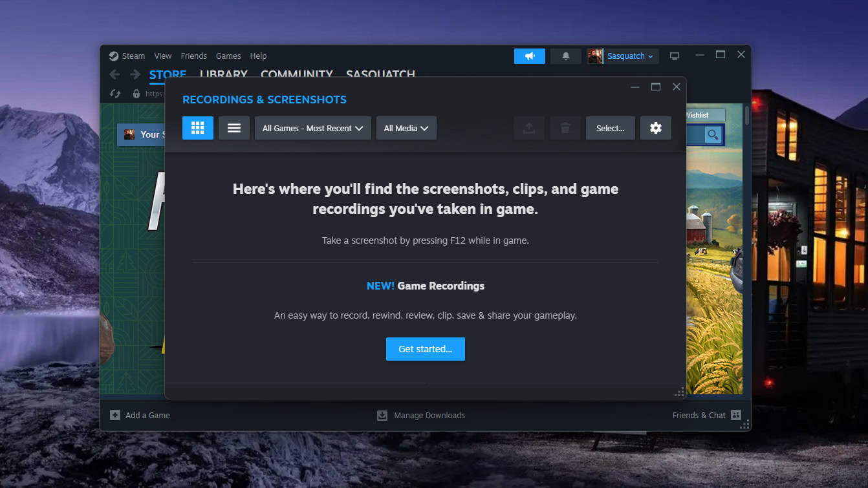Click the 'RECORDINGS & SCREENSHOTS' title

[x=265, y=100]
